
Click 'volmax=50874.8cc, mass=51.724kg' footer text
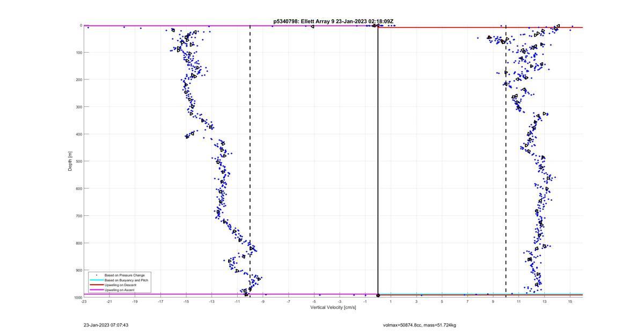pos(419,325)
